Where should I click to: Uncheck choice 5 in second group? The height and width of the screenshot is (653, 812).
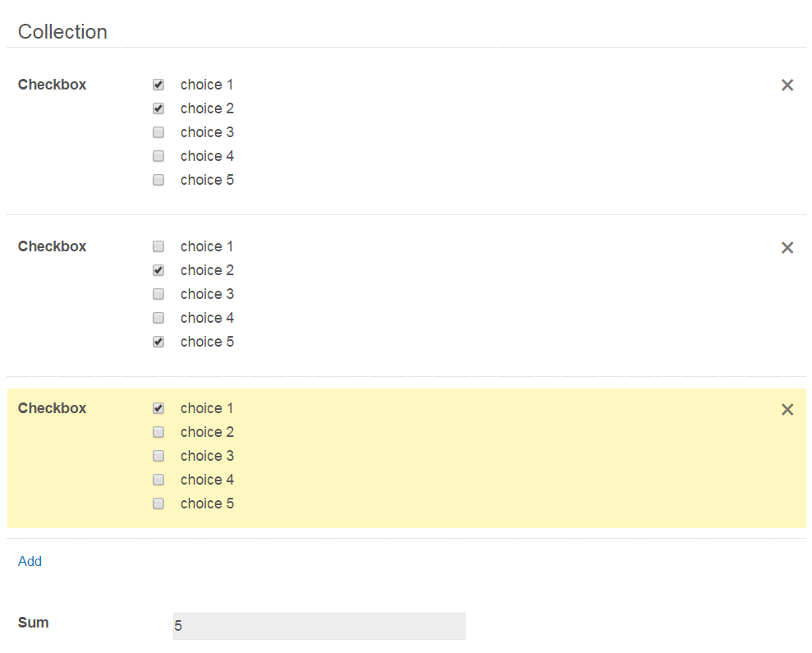point(158,342)
